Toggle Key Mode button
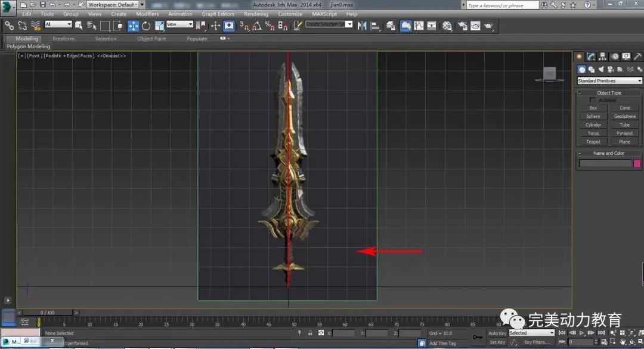 tap(562, 342)
